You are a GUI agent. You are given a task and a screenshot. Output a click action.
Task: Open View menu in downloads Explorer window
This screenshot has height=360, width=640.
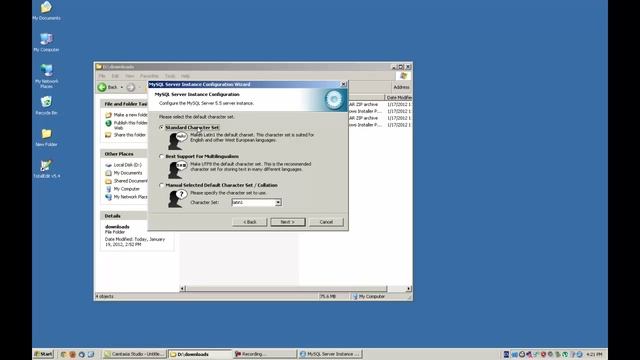(x=130, y=76)
